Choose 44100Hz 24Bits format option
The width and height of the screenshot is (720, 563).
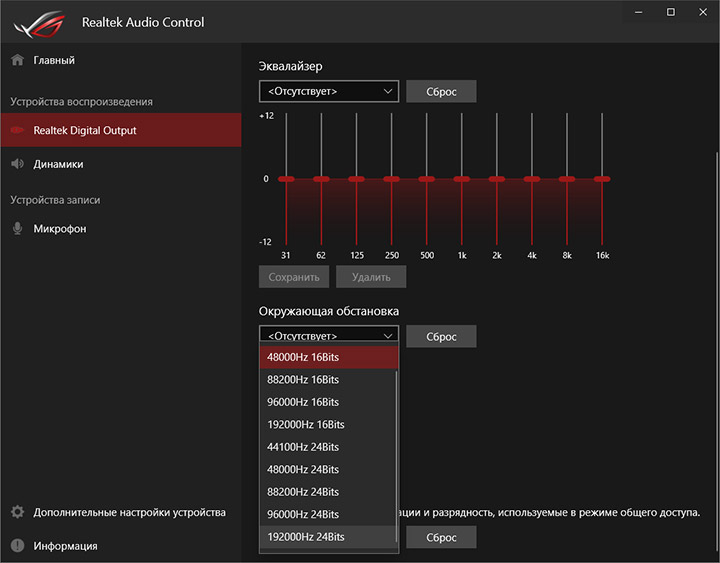pyautogui.click(x=327, y=447)
